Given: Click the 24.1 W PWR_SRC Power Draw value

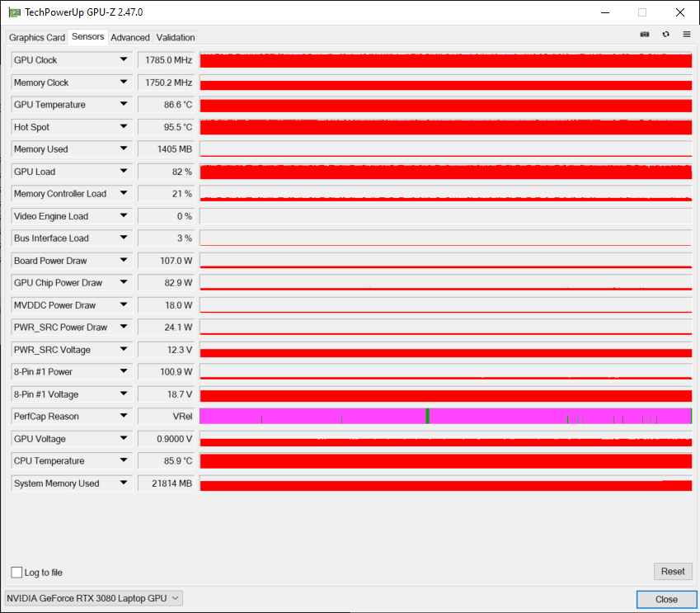Looking at the screenshot, I should pyautogui.click(x=167, y=328).
